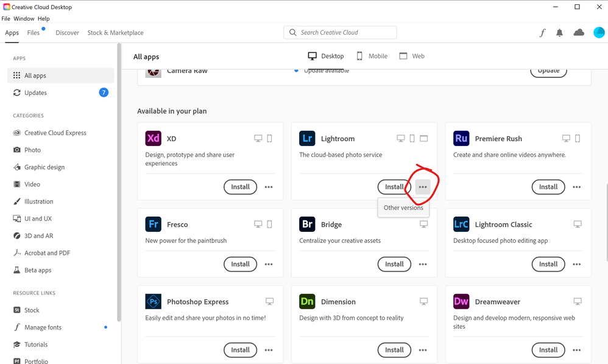608x364 pixels.
Task: Open More options for Bridge
Action: [x=423, y=264]
